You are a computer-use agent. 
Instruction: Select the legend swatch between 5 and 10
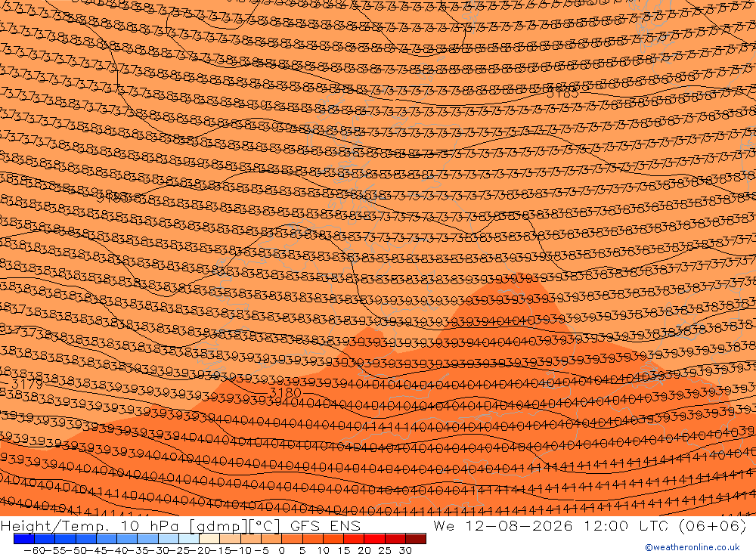313,539
